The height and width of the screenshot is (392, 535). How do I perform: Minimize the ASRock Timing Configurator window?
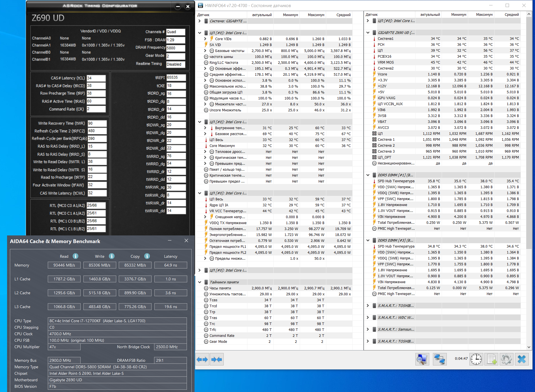click(x=178, y=7)
